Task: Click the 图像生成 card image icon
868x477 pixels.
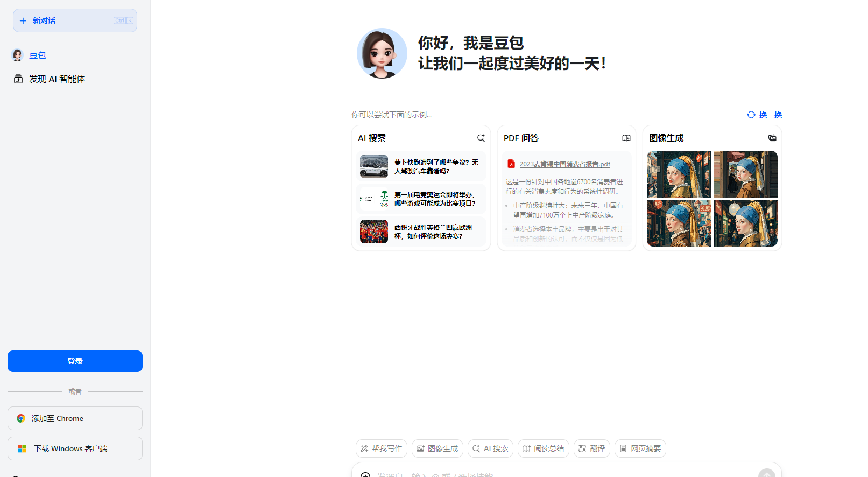Action: (772, 138)
